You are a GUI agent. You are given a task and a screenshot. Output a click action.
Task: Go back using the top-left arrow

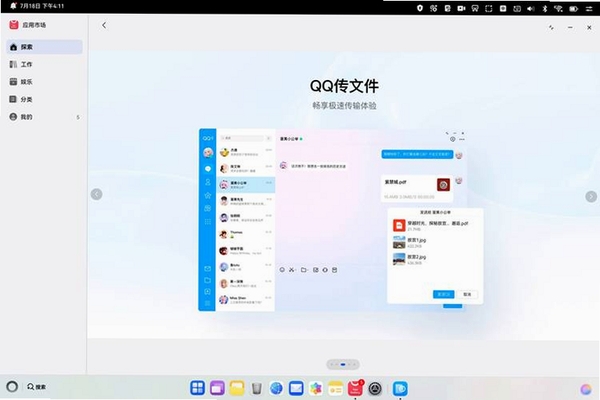coord(104,25)
